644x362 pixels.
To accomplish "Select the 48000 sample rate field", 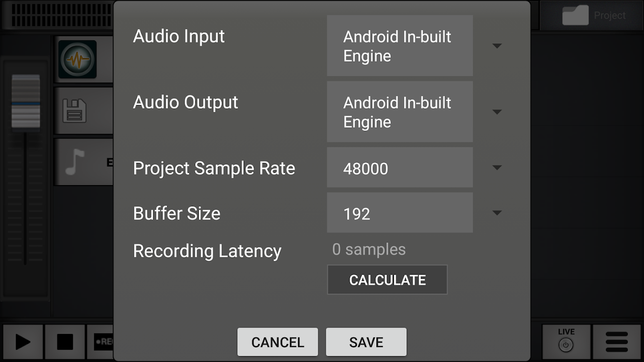I will coord(400,167).
